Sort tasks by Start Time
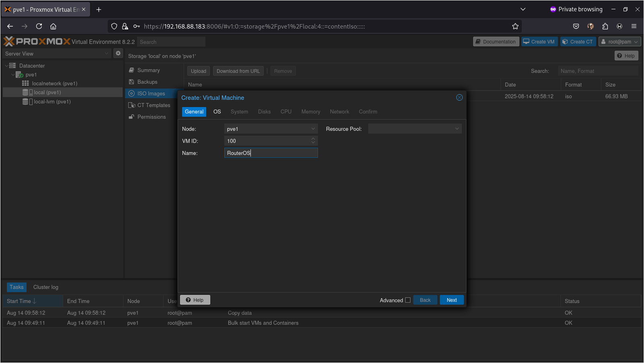This screenshot has height=363, width=644. tap(33, 301)
